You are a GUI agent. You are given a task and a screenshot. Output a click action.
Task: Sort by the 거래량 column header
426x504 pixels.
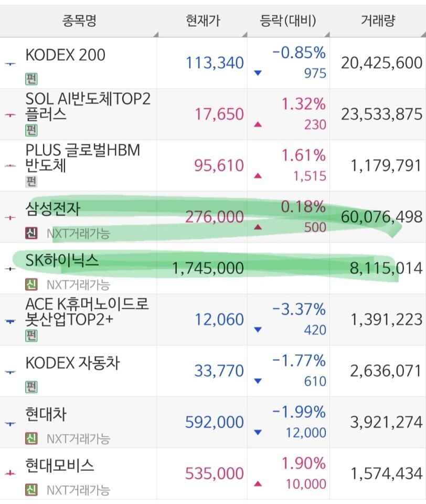coord(378,21)
